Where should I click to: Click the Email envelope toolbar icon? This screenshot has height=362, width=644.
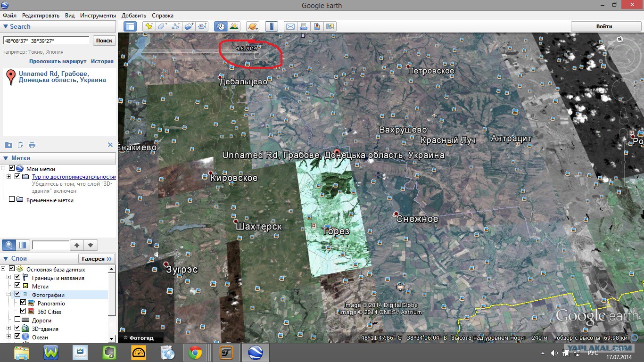click(x=290, y=26)
